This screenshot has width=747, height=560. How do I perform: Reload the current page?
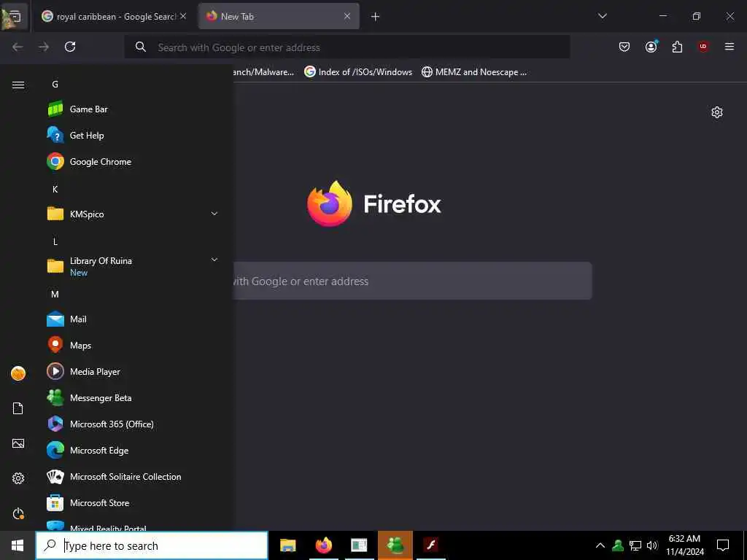[x=70, y=47]
